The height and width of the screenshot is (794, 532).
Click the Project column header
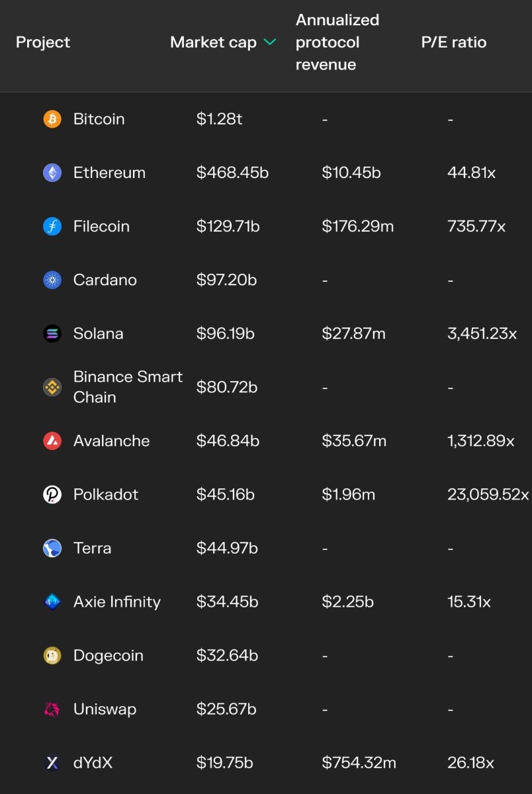point(43,42)
